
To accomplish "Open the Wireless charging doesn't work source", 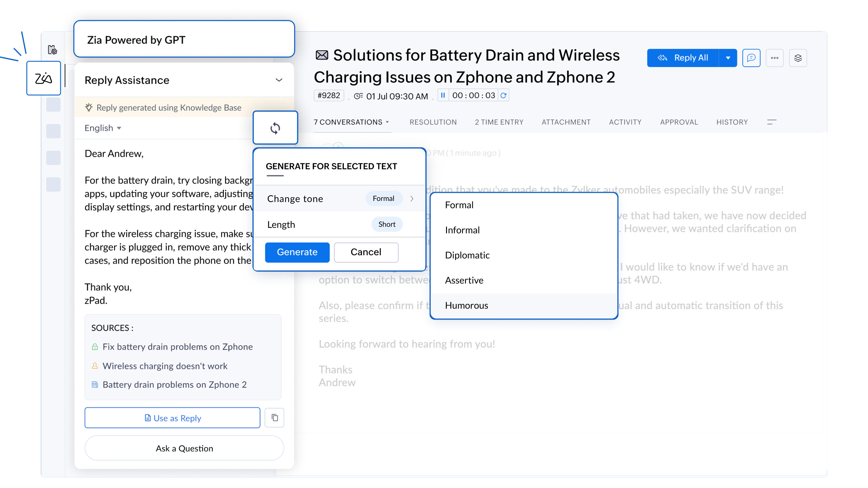I will tap(165, 366).
